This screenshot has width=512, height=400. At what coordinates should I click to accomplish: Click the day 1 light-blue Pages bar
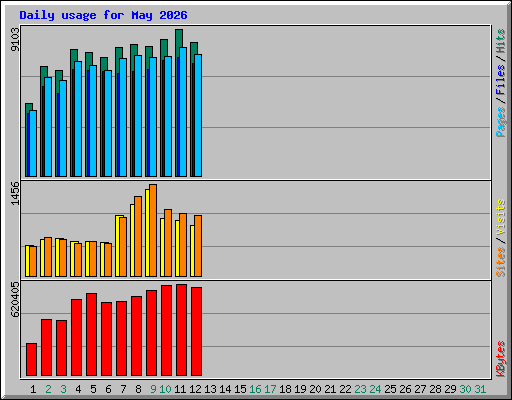[33, 143]
